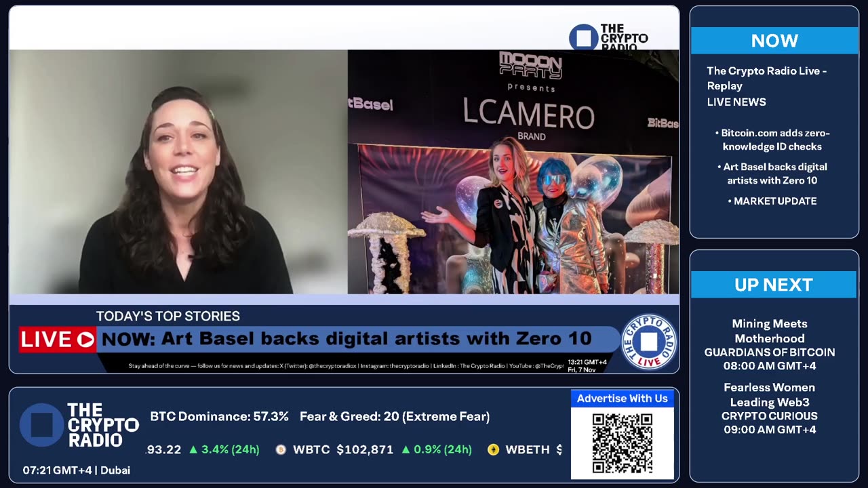Click '07:21 GMT+4 | Dubai' clock
The image size is (868, 488).
77,470
